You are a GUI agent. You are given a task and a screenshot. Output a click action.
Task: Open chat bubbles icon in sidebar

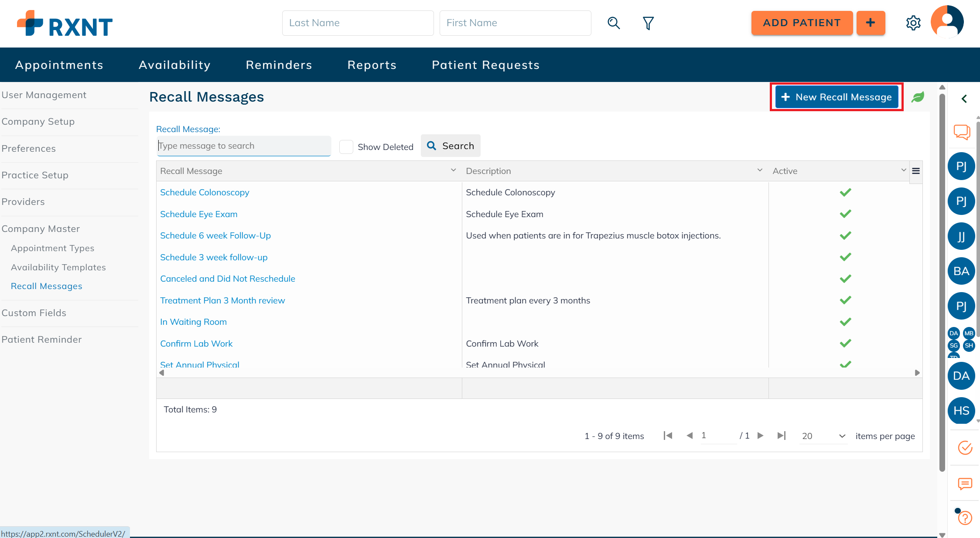coord(962,132)
